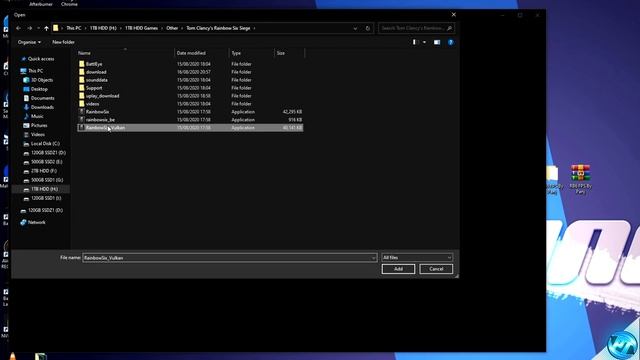Click Tom Clancy's Rainbow Six Siege breadcrumb
Viewport: 640px width, 360px height.
pyautogui.click(x=218, y=28)
